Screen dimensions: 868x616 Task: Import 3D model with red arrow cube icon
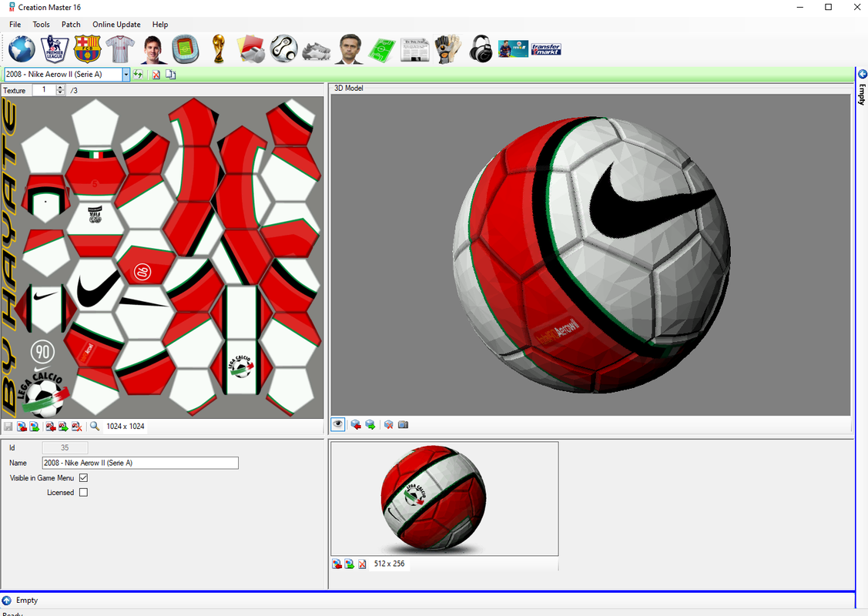click(356, 424)
